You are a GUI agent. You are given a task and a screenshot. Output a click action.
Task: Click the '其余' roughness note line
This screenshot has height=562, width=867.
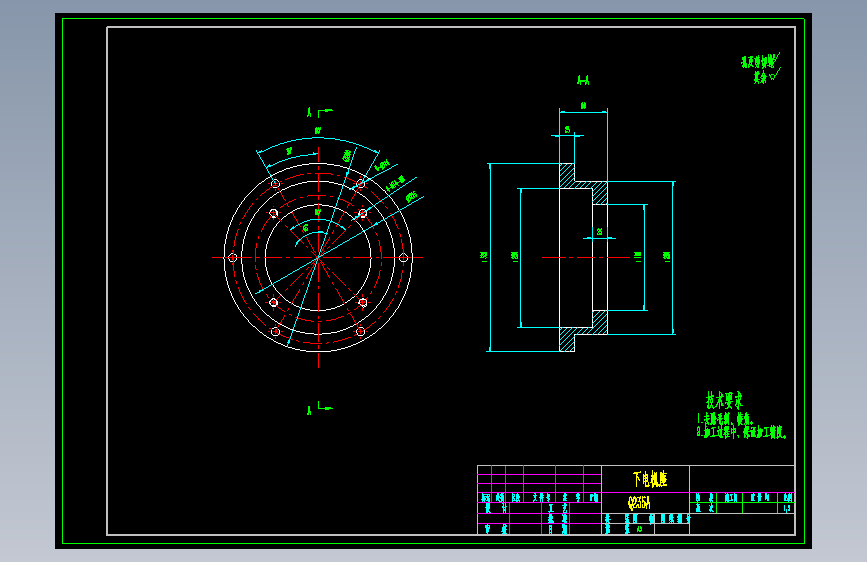pos(766,76)
